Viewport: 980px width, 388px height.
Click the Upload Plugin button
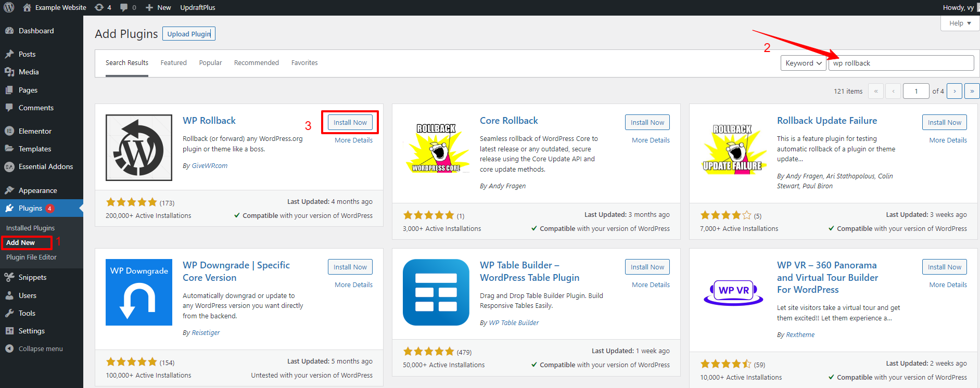click(x=189, y=34)
